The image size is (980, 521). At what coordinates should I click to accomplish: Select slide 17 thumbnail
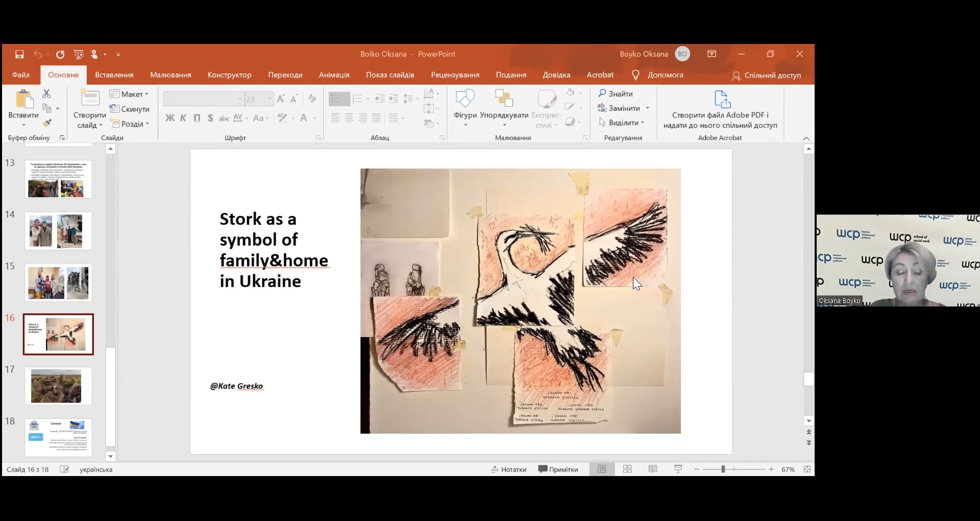[x=58, y=386]
